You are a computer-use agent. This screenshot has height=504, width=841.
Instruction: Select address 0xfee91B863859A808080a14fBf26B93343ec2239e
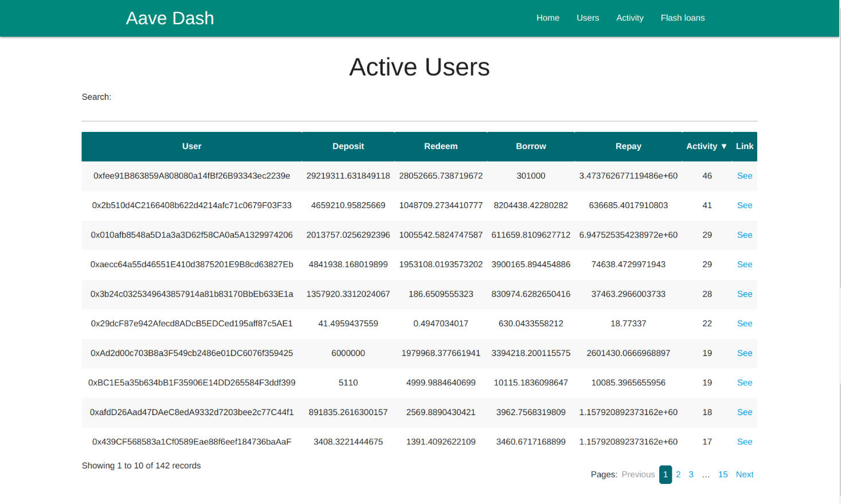pyautogui.click(x=192, y=176)
